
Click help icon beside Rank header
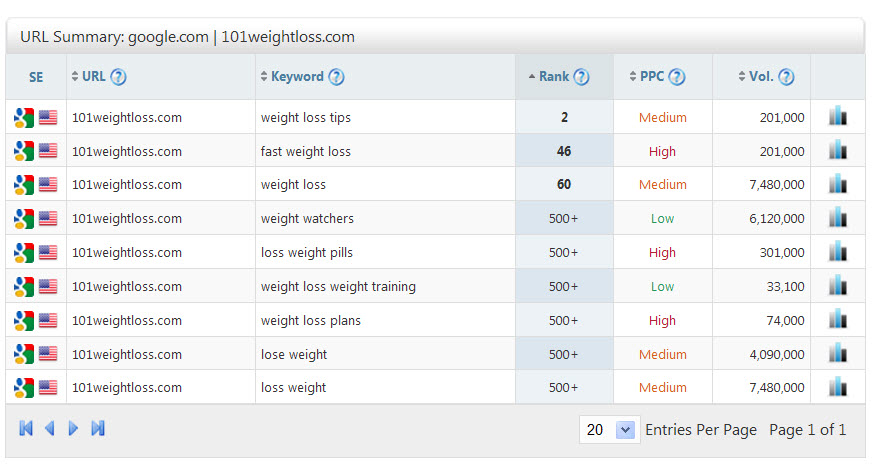pos(581,77)
